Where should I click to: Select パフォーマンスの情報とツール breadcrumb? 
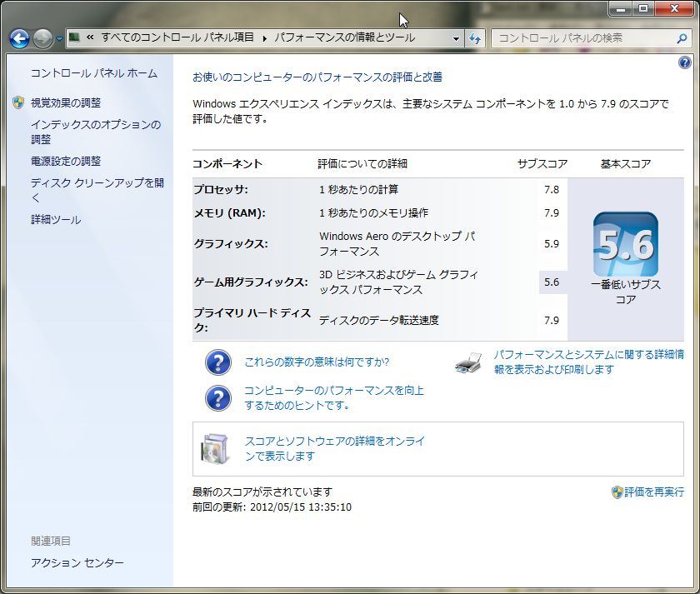tap(345, 37)
